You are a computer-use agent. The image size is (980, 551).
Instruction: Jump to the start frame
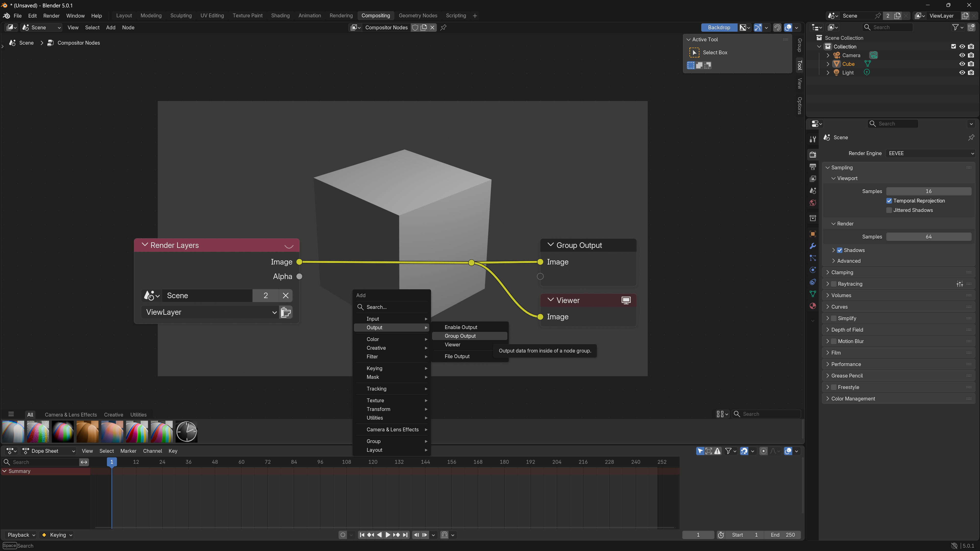pyautogui.click(x=362, y=535)
